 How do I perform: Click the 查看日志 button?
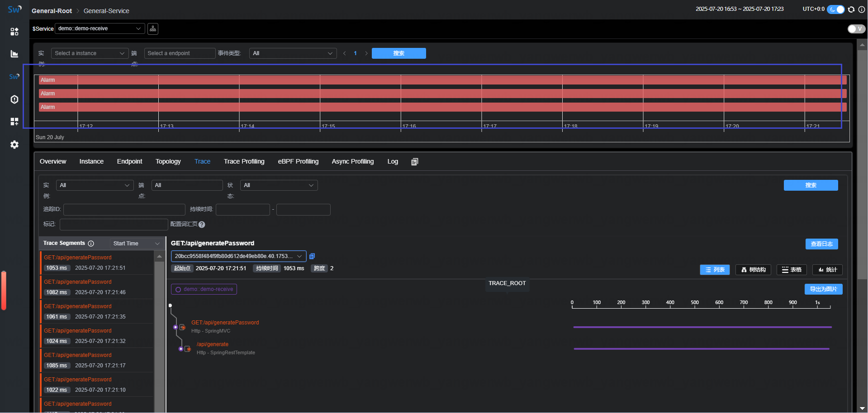pyautogui.click(x=821, y=244)
